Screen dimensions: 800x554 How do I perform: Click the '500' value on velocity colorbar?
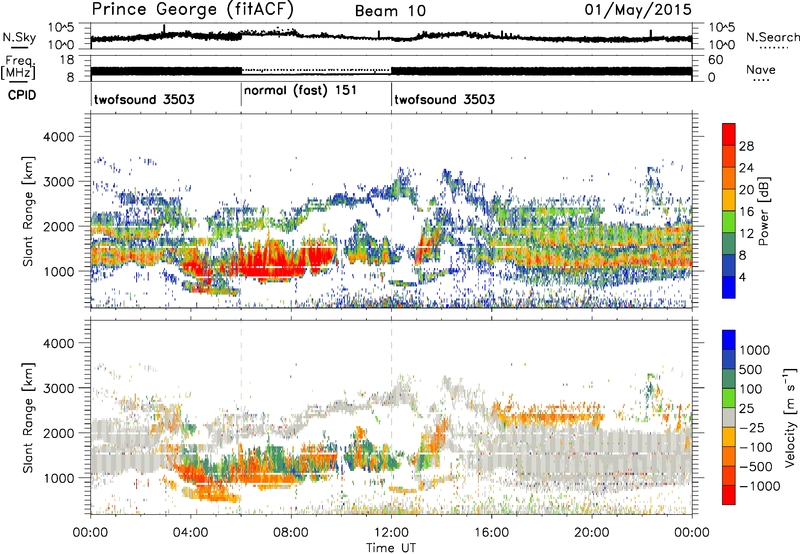[x=751, y=369]
